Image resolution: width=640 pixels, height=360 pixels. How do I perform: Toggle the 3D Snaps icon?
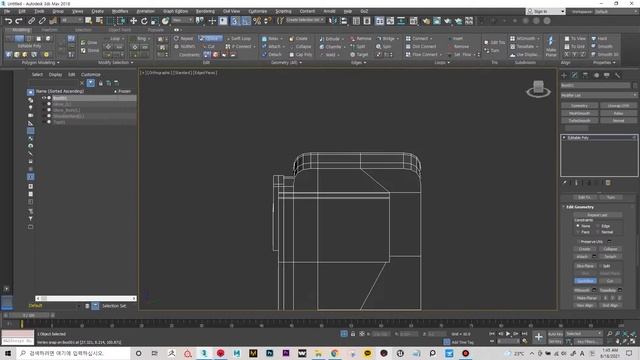(235, 21)
